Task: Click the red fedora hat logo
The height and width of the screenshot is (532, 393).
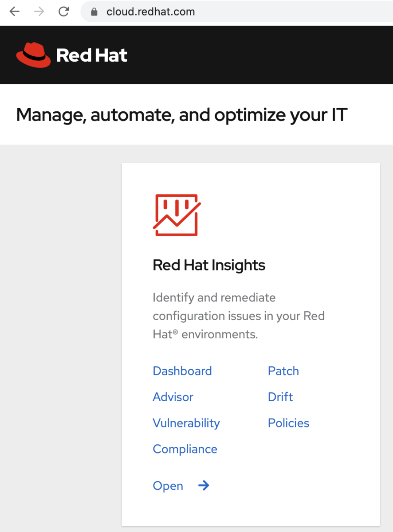Action: point(33,55)
